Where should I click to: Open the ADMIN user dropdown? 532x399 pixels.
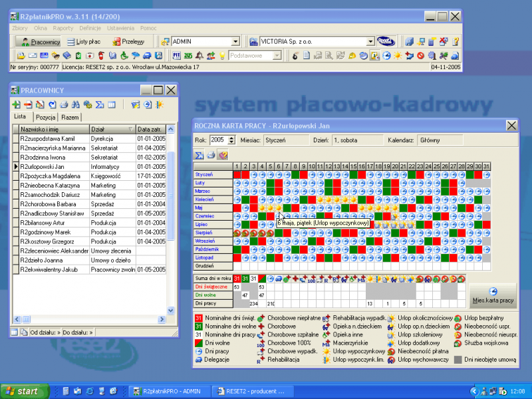235,41
